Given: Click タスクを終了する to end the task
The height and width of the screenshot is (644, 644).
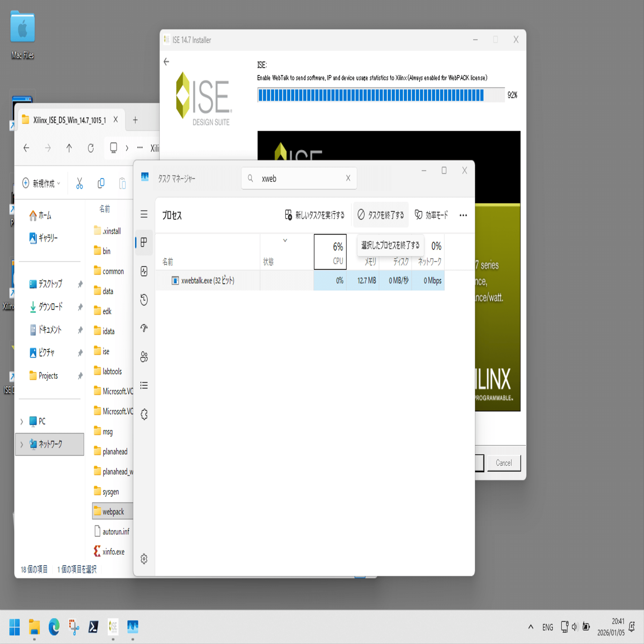Looking at the screenshot, I should 381,215.
